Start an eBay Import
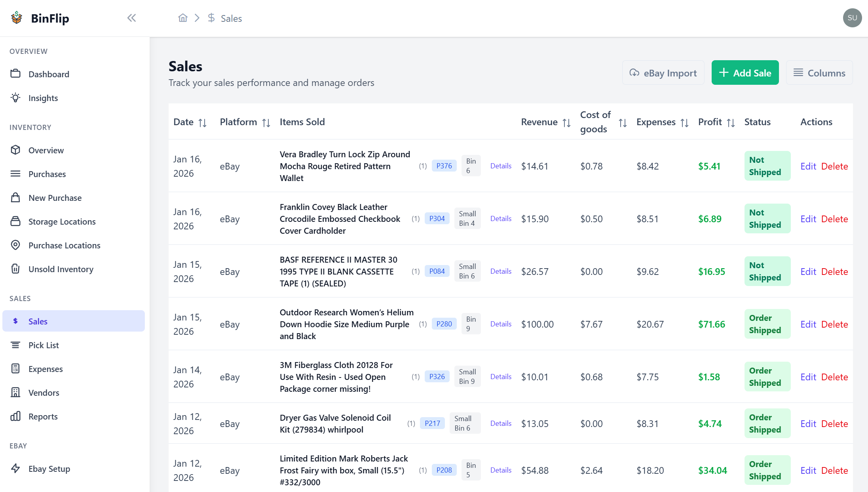The width and height of the screenshot is (868, 492). [663, 72]
